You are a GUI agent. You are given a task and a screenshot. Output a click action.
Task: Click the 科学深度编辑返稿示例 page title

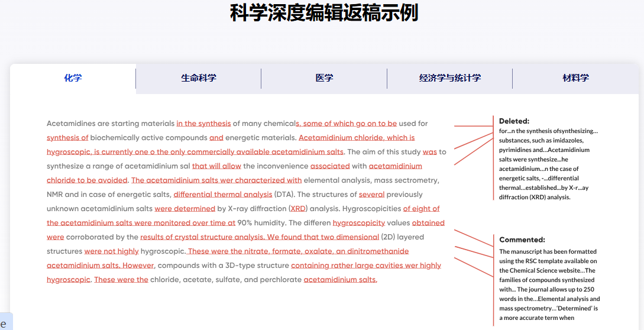tap(324, 13)
